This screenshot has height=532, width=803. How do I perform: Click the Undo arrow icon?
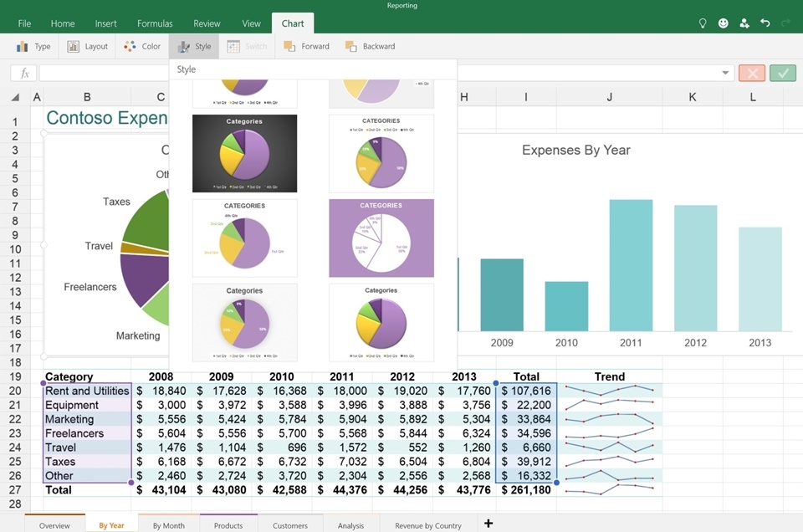tap(765, 23)
